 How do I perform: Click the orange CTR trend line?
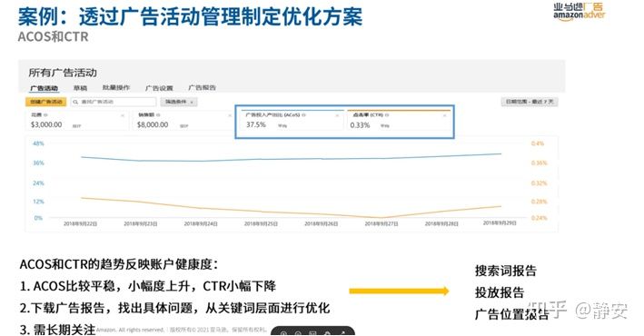(292, 212)
